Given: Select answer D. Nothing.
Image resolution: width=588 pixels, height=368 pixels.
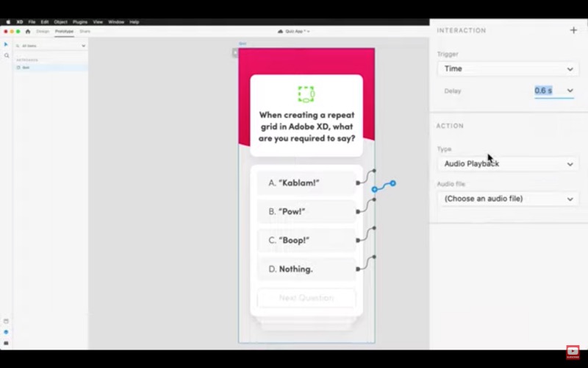Looking at the screenshot, I should 306,269.
